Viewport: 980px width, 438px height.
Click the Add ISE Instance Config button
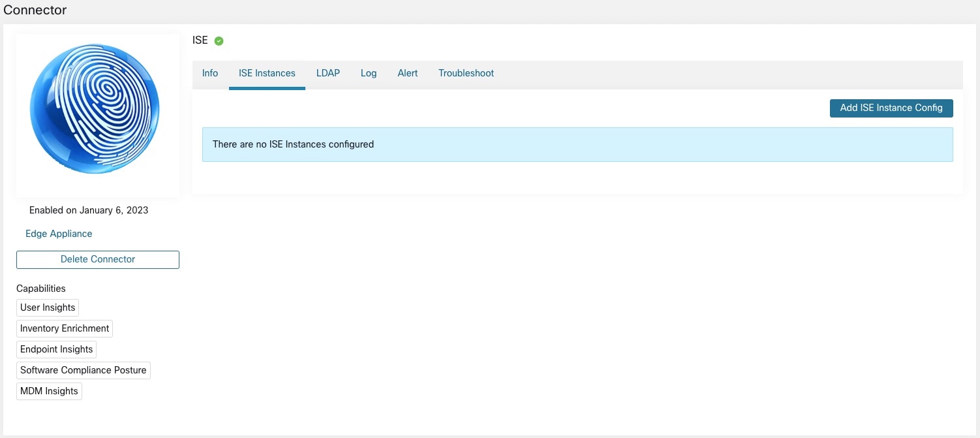point(891,108)
